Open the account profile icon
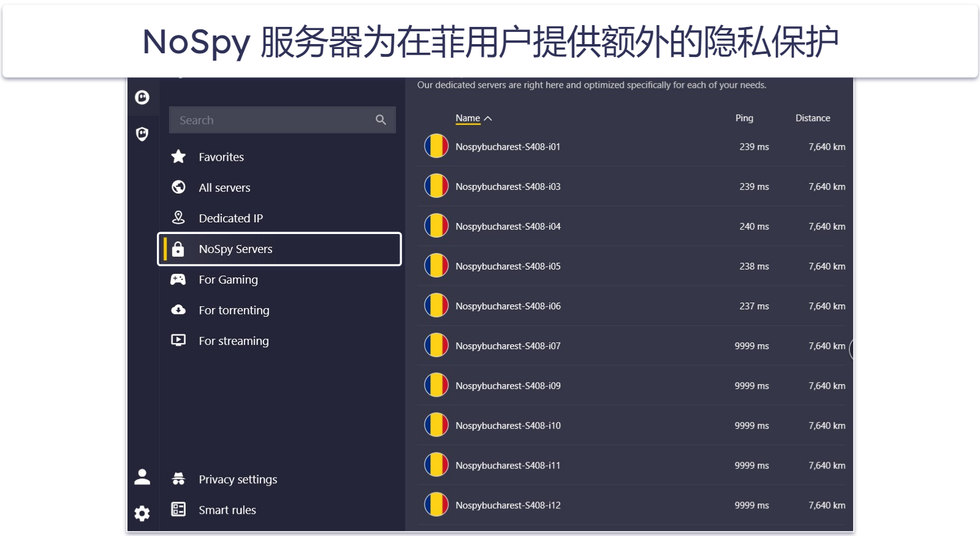This screenshot has width=980, height=536. (142, 477)
